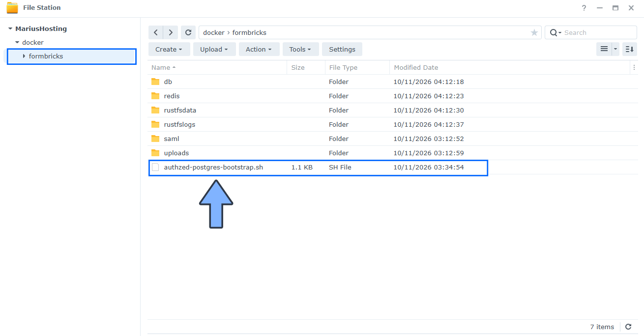The image size is (644, 336).
Task: Collapse the docker tree node
Action: [x=17, y=43]
